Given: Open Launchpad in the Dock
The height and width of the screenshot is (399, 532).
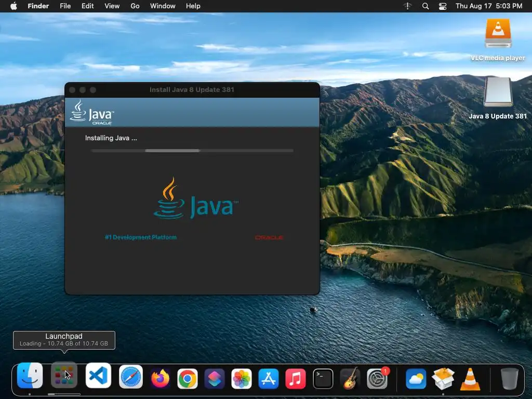Looking at the screenshot, I should (x=64, y=375).
